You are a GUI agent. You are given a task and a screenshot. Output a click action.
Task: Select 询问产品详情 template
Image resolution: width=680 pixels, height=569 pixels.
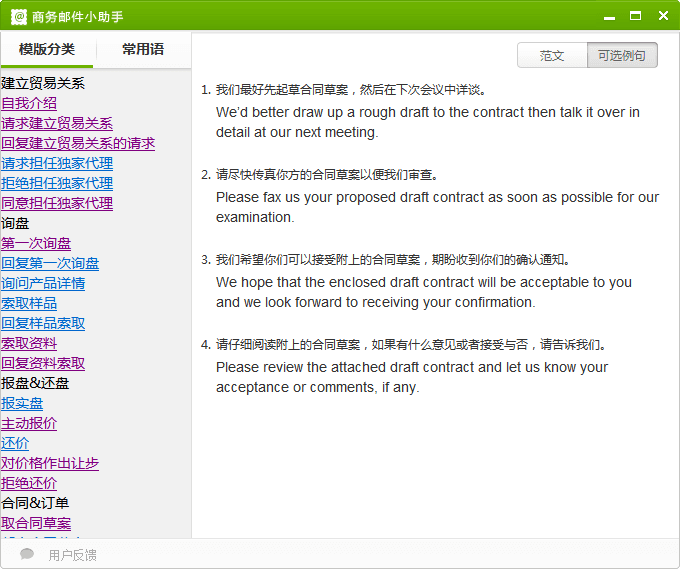43,283
